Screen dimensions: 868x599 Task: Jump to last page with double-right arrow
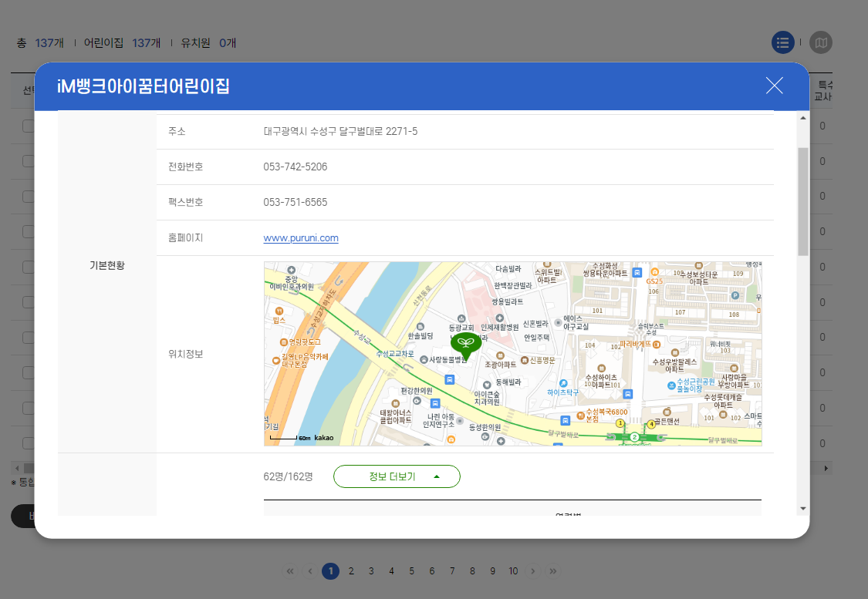point(553,570)
